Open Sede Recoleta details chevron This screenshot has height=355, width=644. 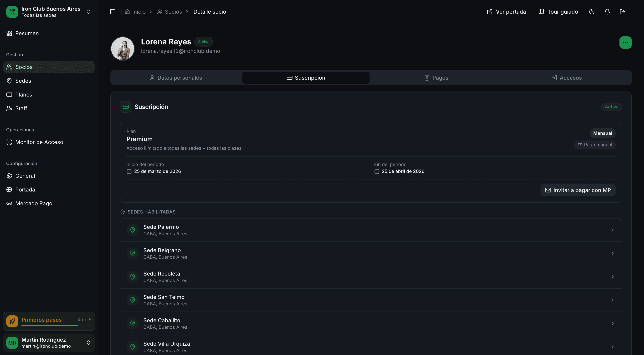tap(612, 276)
